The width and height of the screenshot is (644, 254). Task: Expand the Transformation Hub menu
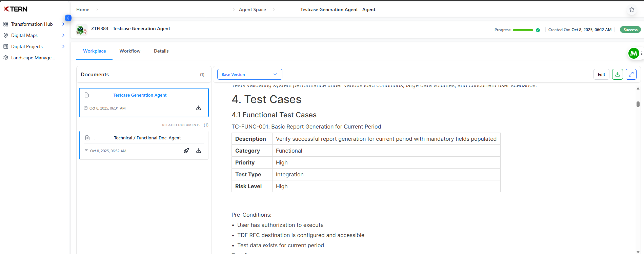click(63, 24)
